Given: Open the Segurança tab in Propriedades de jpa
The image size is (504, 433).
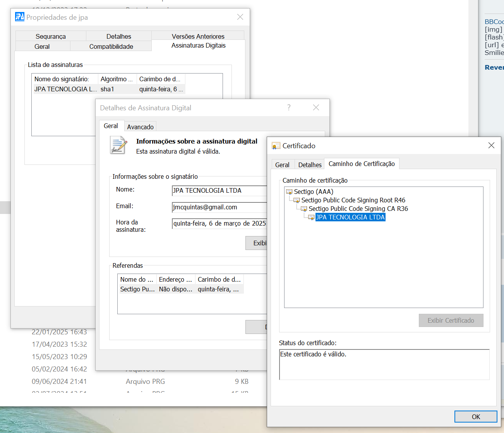Looking at the screenshot, I should point(51,36).
